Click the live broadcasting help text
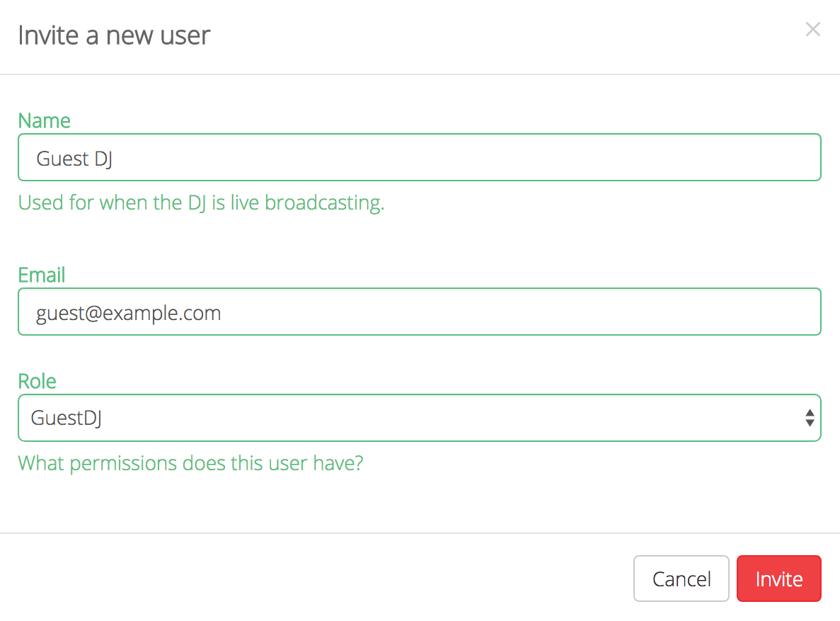 click(x=202, y=203)
